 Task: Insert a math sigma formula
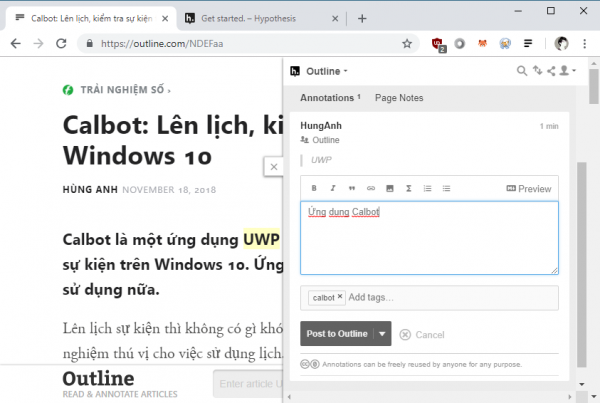(x=408, y=188)
